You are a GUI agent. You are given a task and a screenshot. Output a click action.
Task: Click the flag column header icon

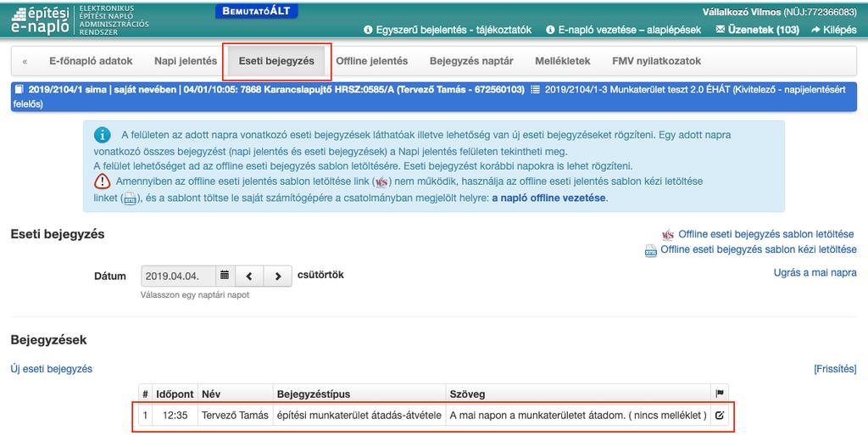point(719,394)
